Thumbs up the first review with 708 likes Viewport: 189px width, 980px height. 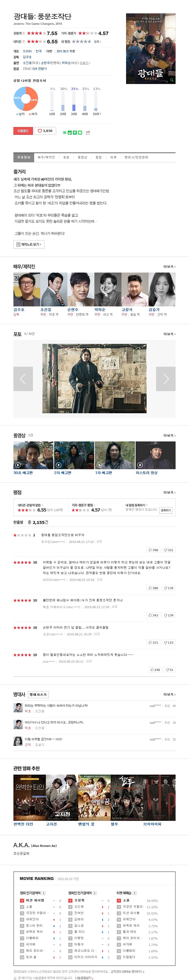coord(153,550)
